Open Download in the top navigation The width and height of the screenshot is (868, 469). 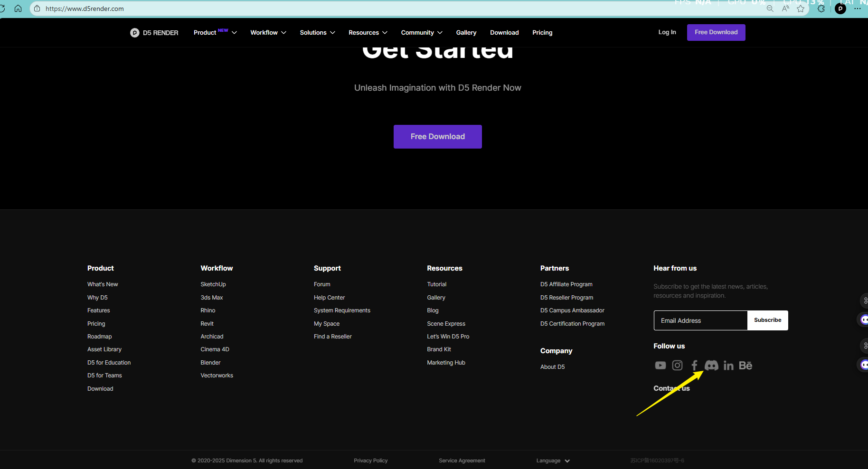(504, 33)
